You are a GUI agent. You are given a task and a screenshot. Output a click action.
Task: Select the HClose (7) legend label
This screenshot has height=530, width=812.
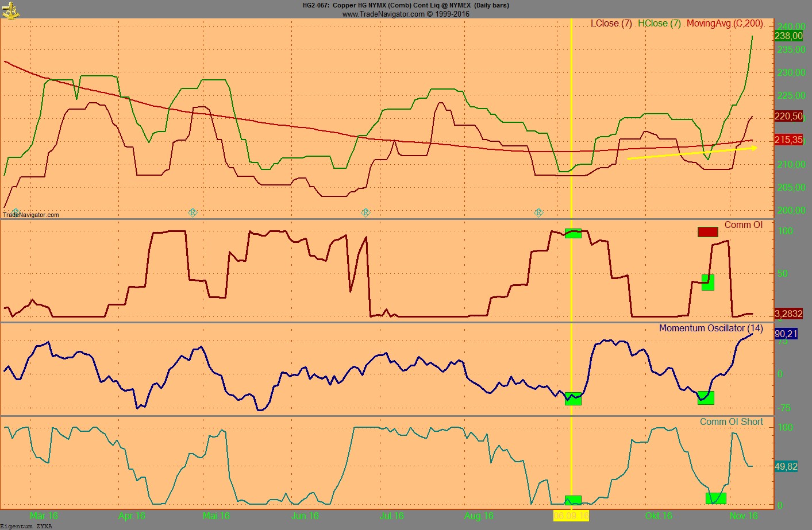pos(659,24)
